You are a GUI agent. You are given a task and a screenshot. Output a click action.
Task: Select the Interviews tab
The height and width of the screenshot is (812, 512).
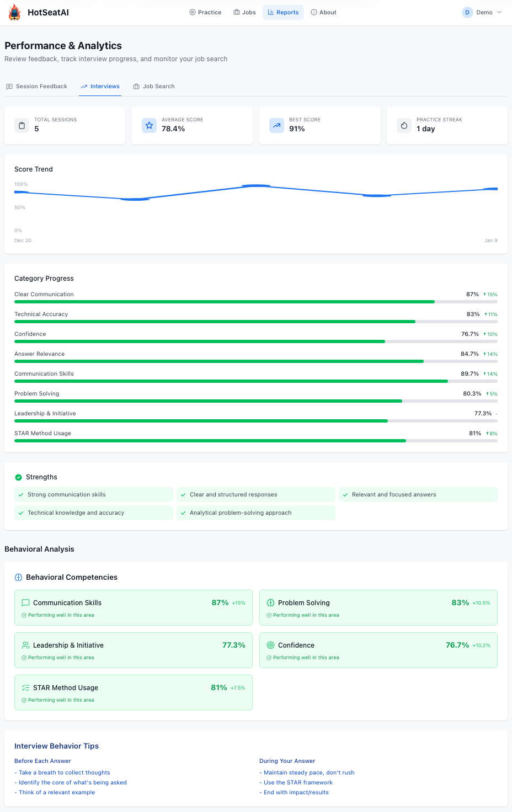point(100,87)
